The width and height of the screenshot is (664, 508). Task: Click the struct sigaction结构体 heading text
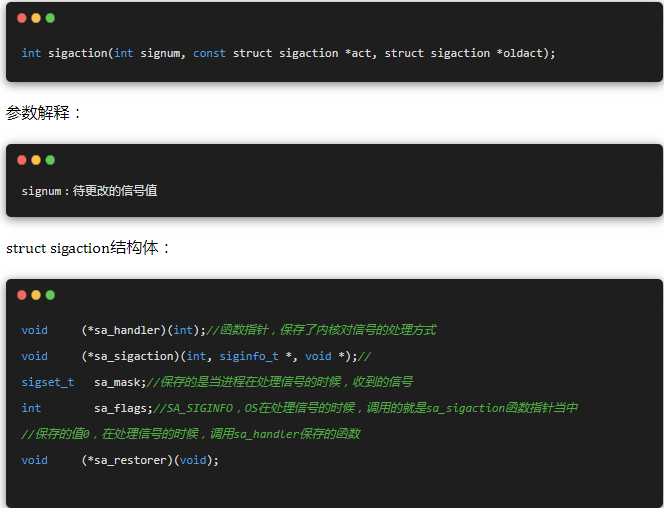coord(88,248)
